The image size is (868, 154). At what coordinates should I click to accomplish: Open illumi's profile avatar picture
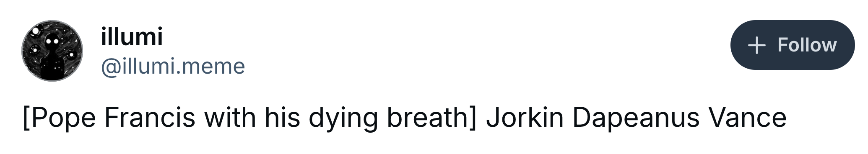pyautogui.click(x=52, y=51)
